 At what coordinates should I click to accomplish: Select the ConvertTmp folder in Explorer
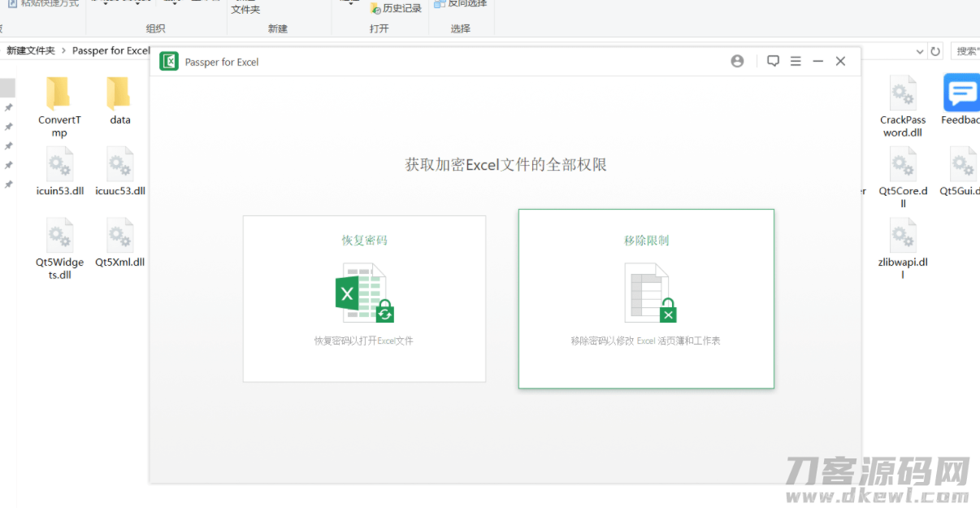coord(59,108)
